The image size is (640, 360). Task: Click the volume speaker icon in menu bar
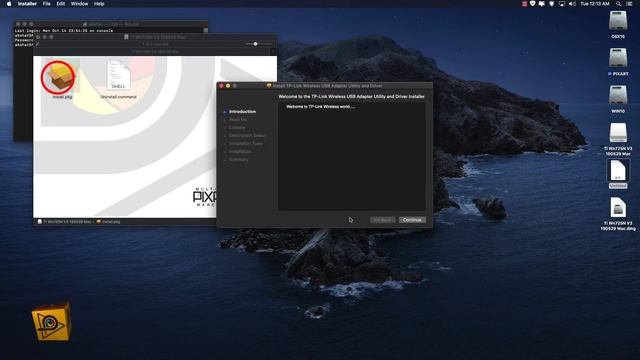[572, 4]
